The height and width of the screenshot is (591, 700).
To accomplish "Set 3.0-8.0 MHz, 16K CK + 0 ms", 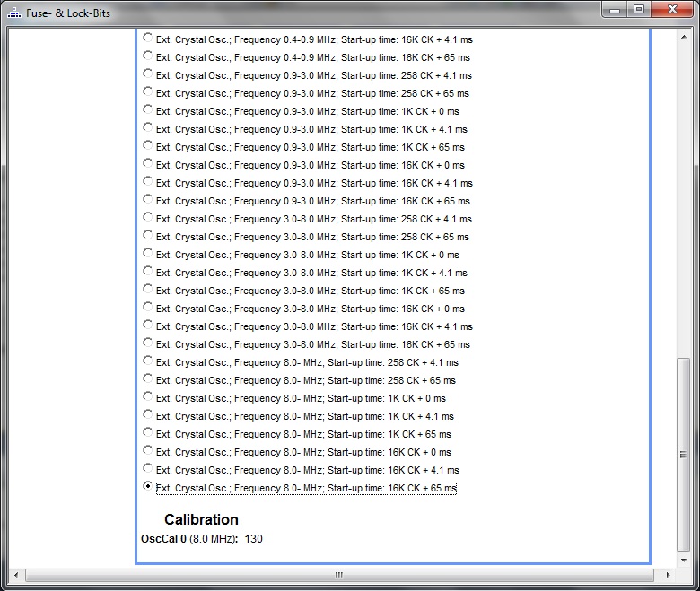I will [x=147, y=308].
